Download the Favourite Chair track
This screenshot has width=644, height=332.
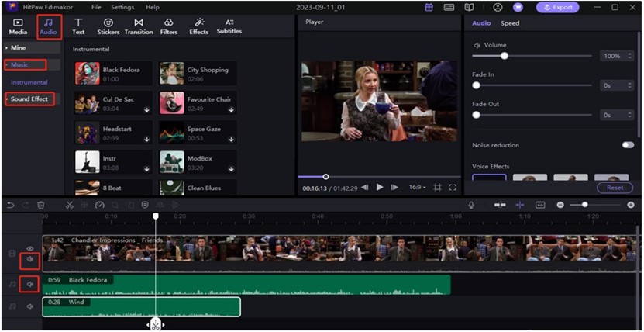[231, 110]
